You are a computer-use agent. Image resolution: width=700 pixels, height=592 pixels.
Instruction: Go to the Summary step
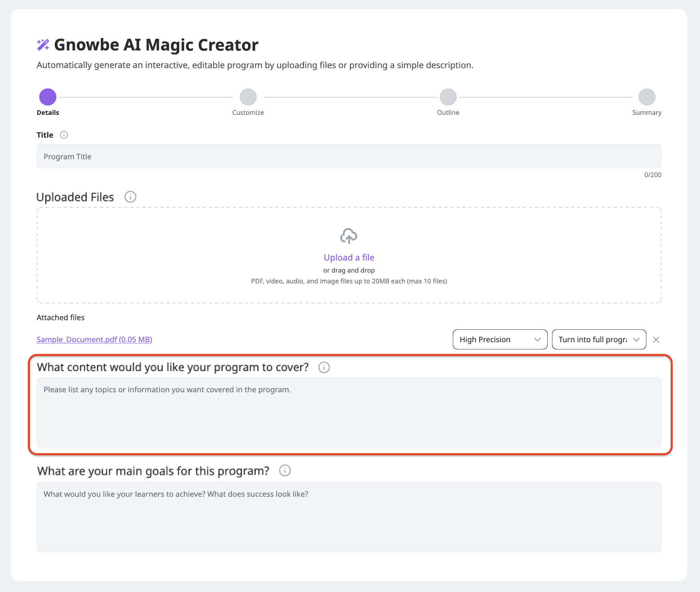click(647, 97)
